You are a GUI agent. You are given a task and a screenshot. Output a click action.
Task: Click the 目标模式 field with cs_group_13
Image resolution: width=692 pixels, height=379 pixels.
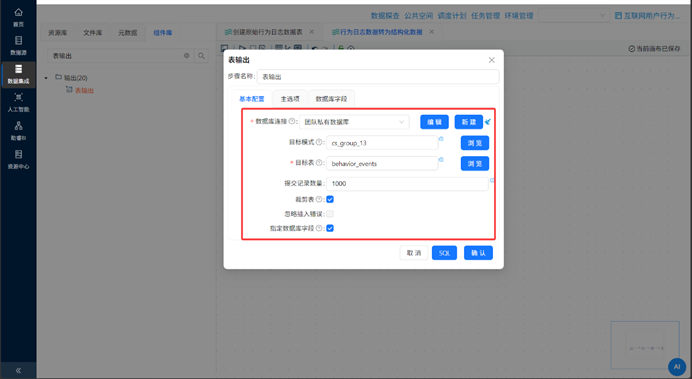tap(382, 143)
